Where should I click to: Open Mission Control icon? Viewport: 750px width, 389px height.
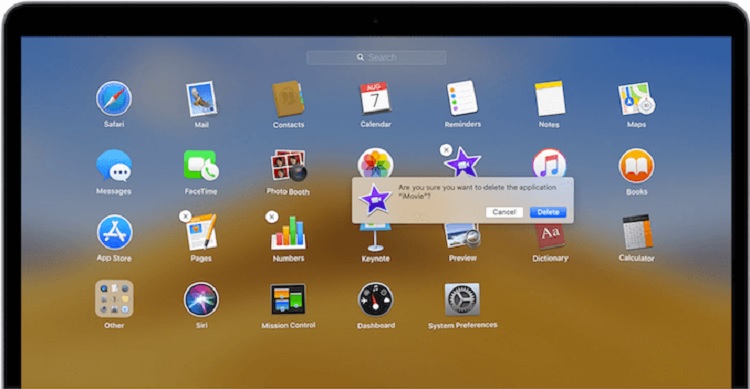point(288,299)
